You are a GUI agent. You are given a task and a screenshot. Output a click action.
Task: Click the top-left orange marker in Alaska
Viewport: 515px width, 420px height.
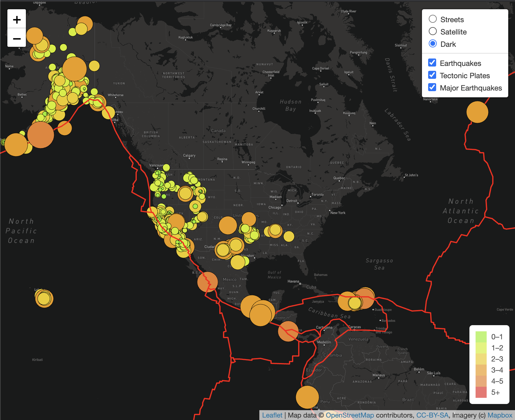(34, 36)
